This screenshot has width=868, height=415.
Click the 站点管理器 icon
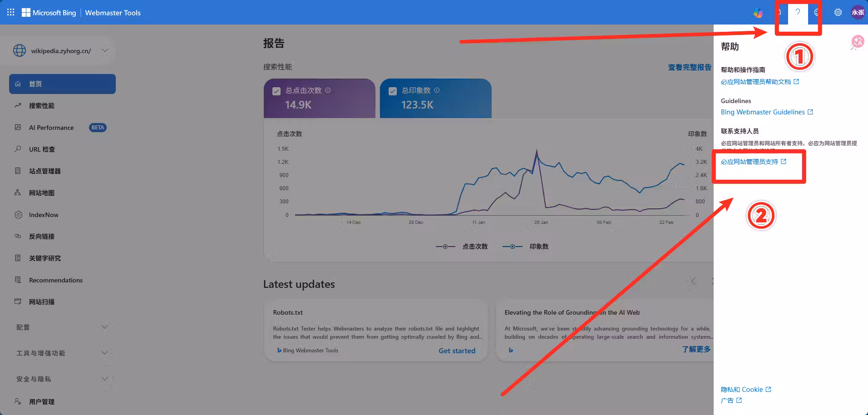pos(18,171)
